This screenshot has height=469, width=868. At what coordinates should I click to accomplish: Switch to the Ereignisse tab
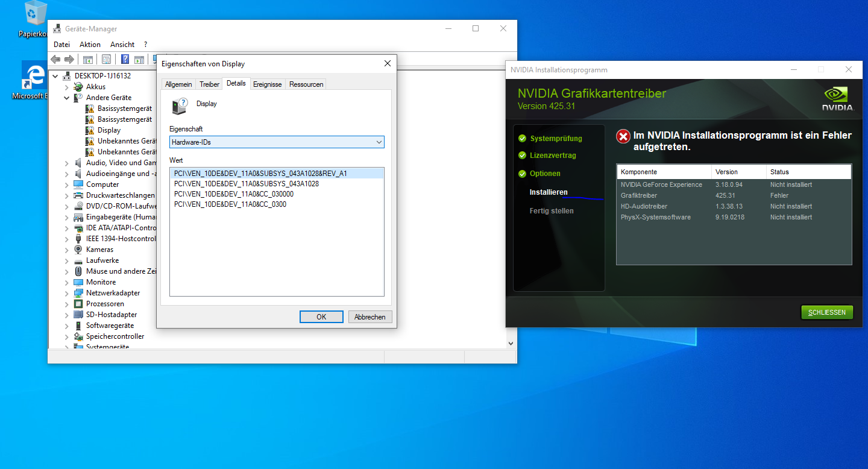(267, 84)
